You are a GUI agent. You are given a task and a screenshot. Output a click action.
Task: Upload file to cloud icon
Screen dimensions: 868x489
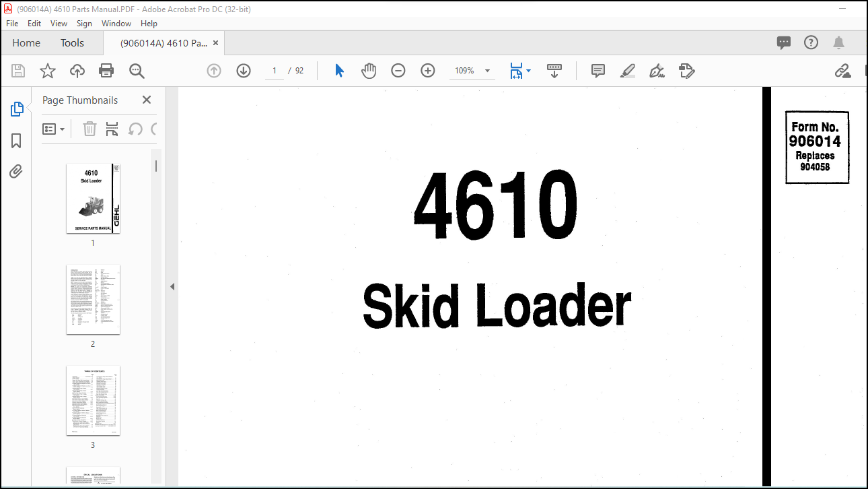coord(77,71)
